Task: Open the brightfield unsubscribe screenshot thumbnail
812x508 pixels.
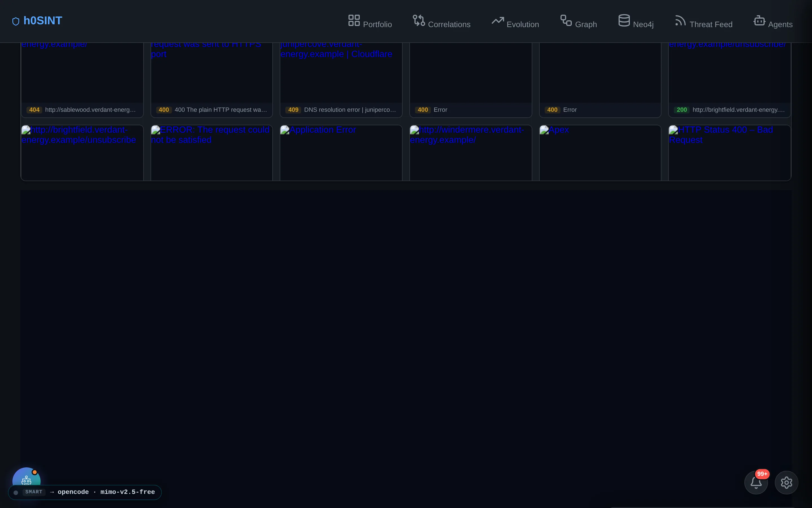Action: (x=82, y=153)
